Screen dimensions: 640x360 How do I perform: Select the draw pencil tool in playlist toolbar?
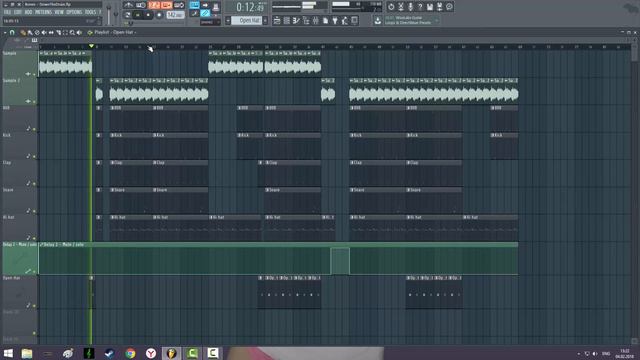coord(22,32)
